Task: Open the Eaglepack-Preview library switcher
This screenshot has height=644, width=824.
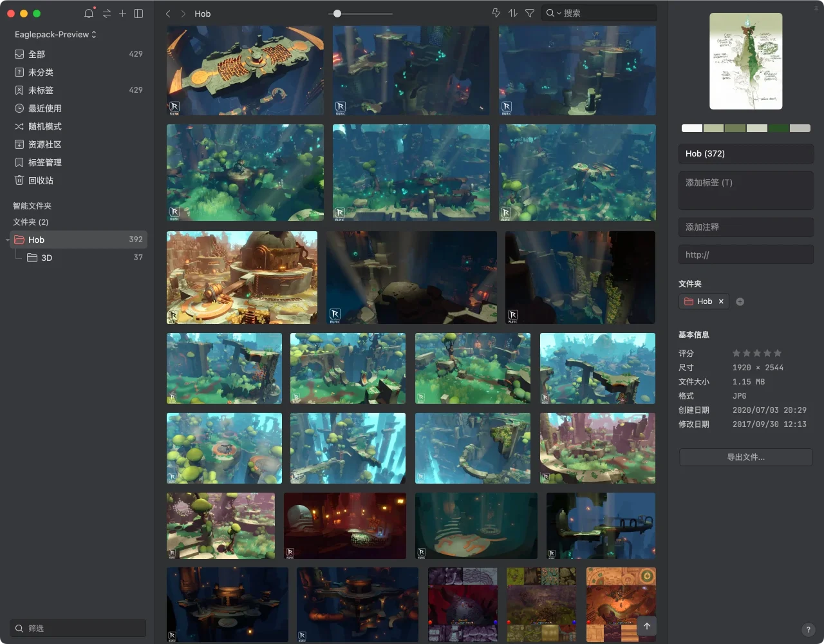Action: pos(55,34)
